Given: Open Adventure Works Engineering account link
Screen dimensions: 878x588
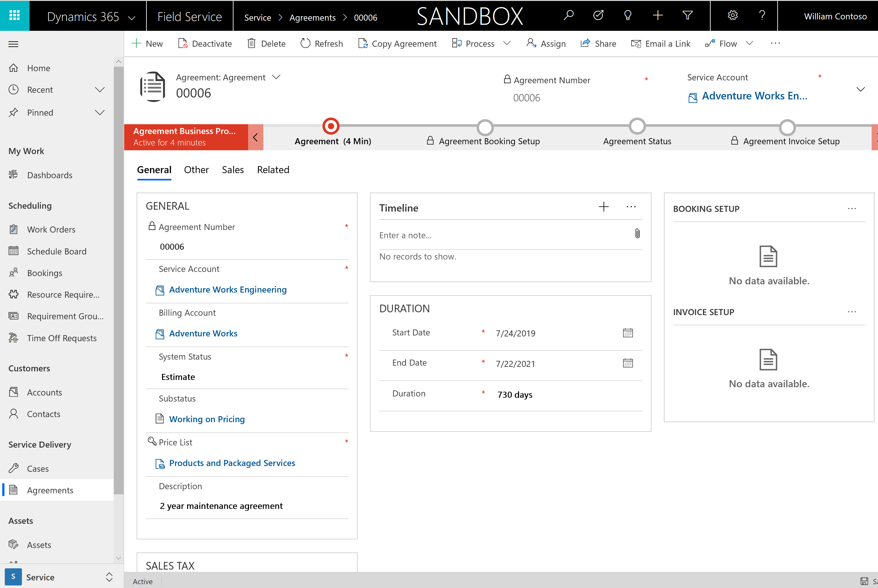Looking at the screenshot, I should (228, 289).
